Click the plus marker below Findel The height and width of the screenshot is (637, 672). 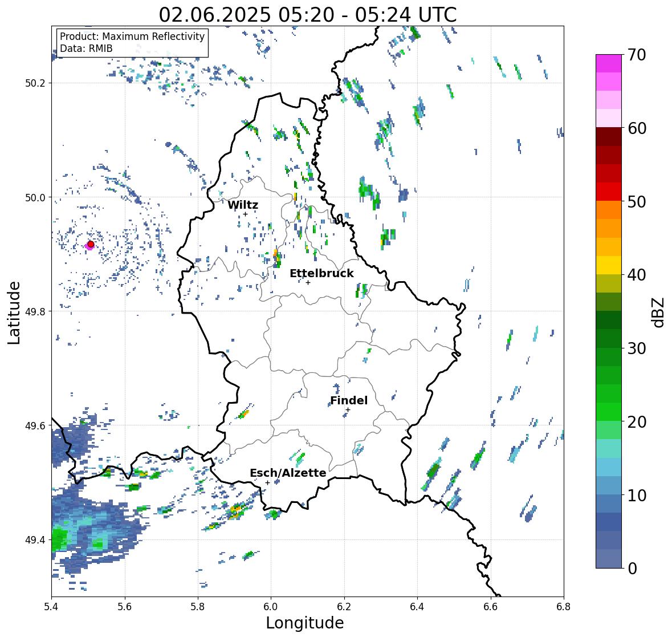348,410
